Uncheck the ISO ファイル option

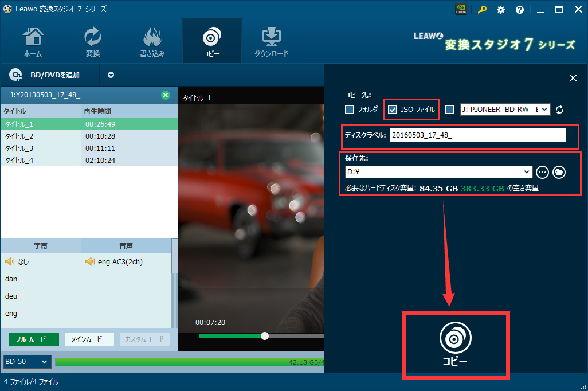[392, 110]
